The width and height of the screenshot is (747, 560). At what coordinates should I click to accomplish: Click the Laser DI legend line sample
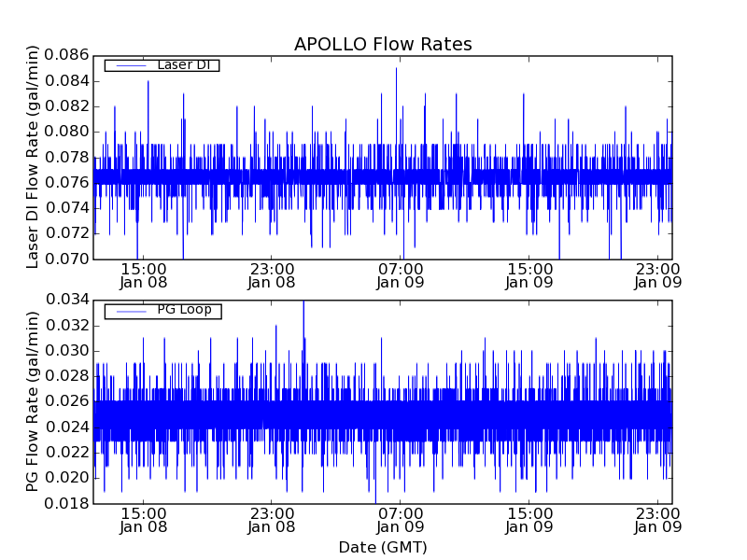pyautogui.click(x=131, y=65)
